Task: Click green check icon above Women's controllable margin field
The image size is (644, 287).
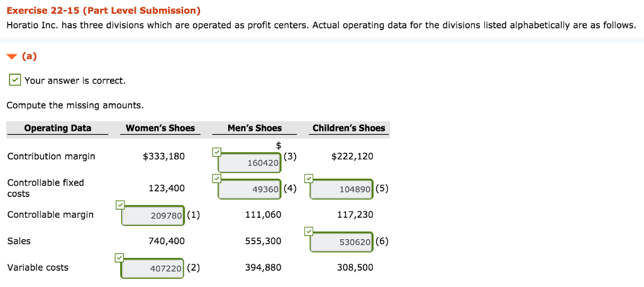Action: pyautogui.click(x=120, y=205)
